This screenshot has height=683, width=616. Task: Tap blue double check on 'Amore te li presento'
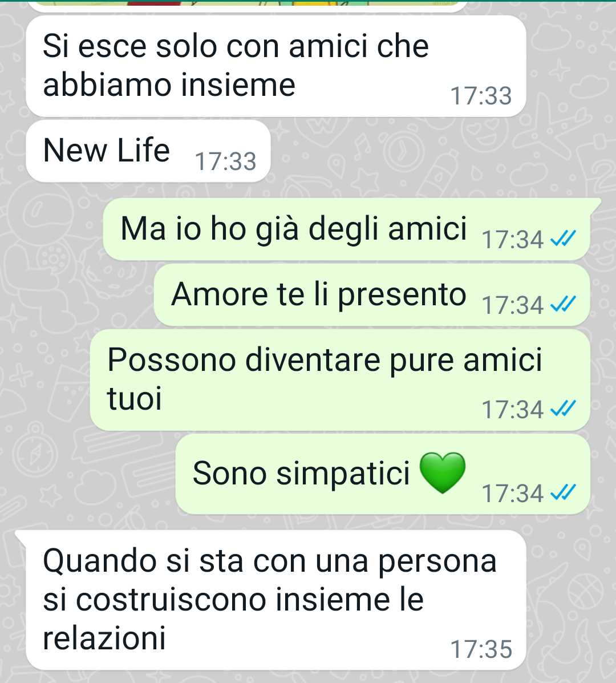coord(564,304)
